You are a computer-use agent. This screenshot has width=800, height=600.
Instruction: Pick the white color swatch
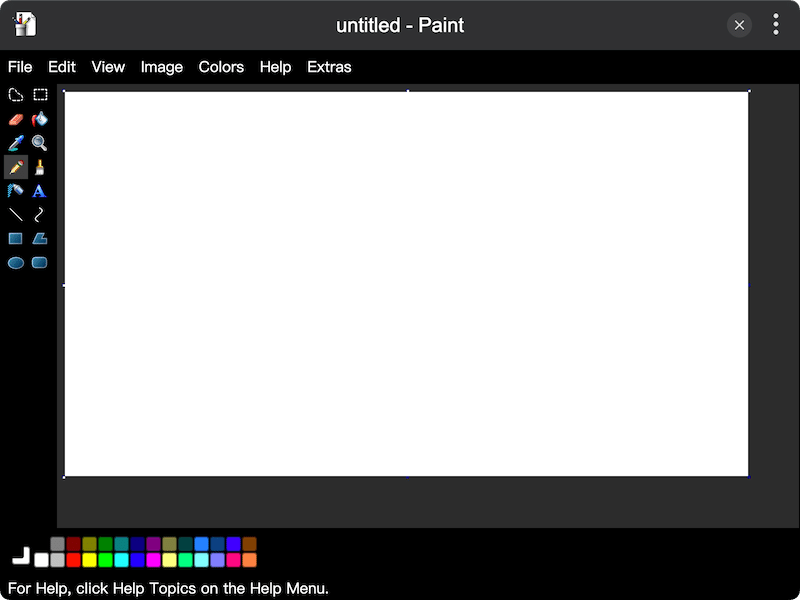(42, 560)
